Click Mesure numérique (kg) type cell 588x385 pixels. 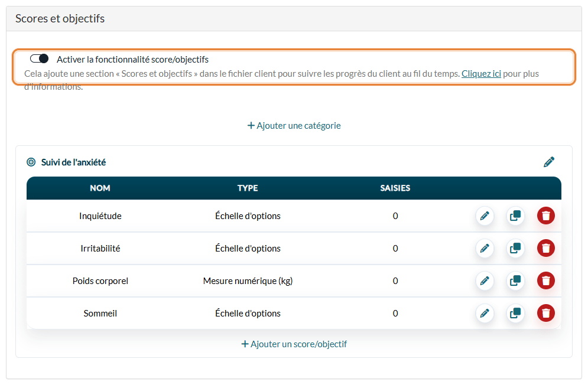coord(248,281)
